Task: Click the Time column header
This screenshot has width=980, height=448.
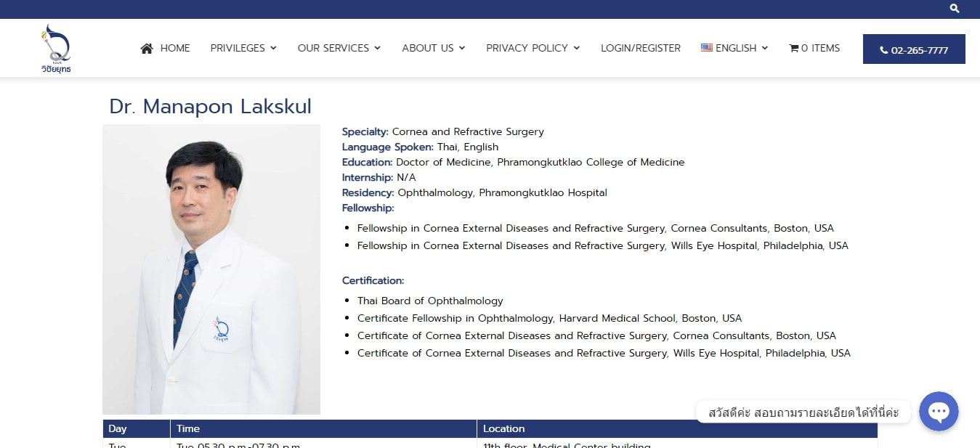Action: (x=188, y=428)
